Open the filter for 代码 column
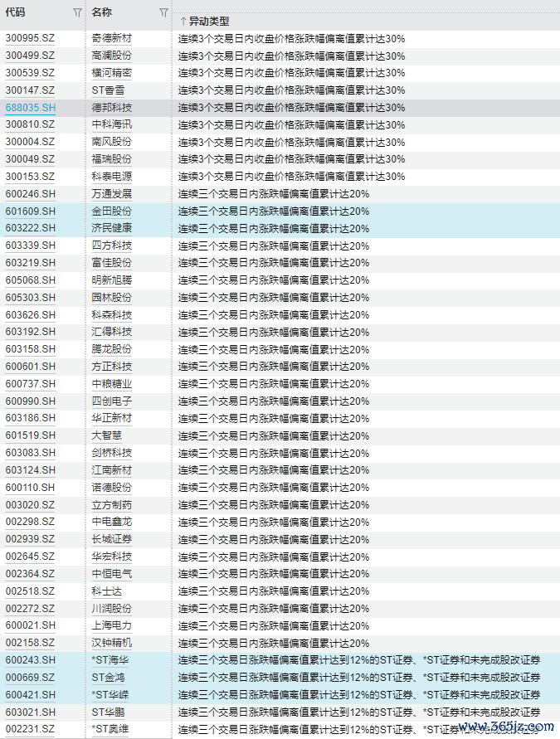 [x=77, y=12]
